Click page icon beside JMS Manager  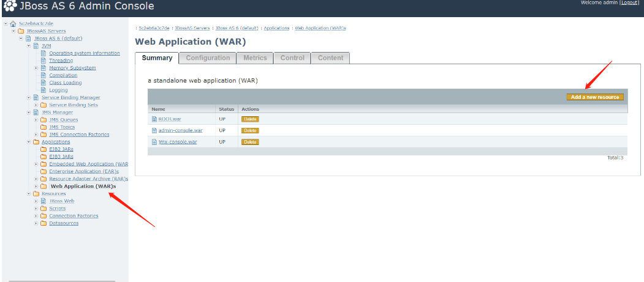click(36, 113)
